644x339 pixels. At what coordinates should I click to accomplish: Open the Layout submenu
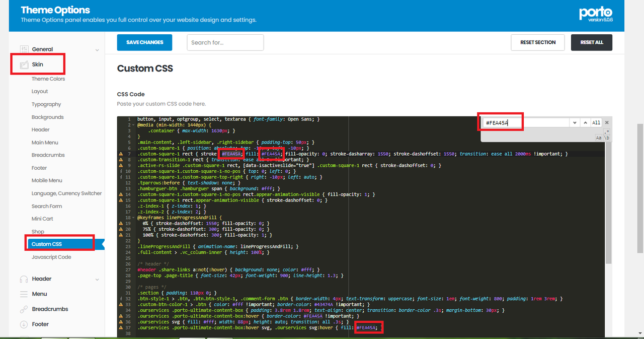(40, 92)
